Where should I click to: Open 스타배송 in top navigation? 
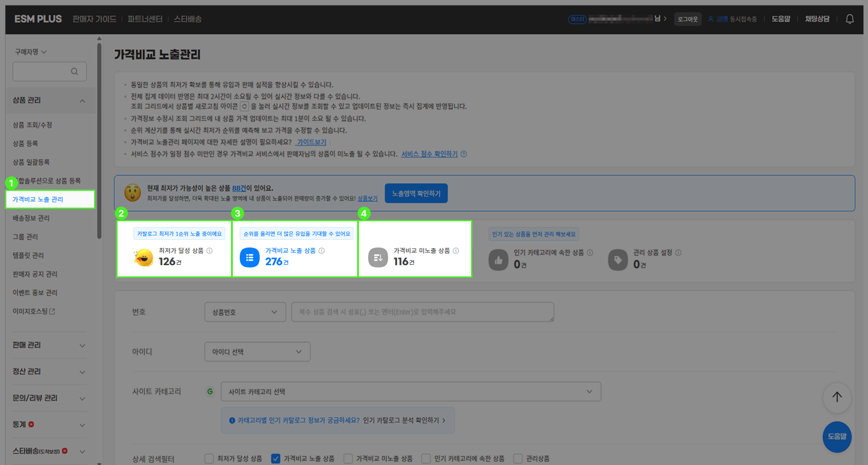click(188, 19)
